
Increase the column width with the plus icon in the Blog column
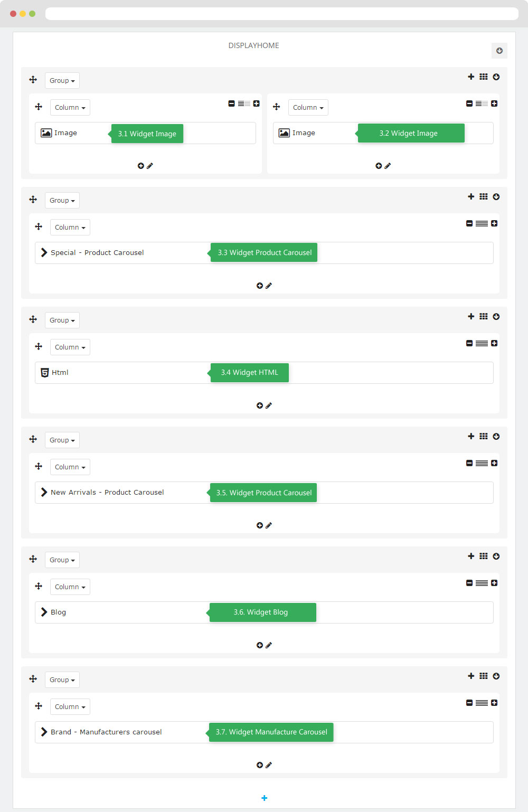click(x=494, y=583)
